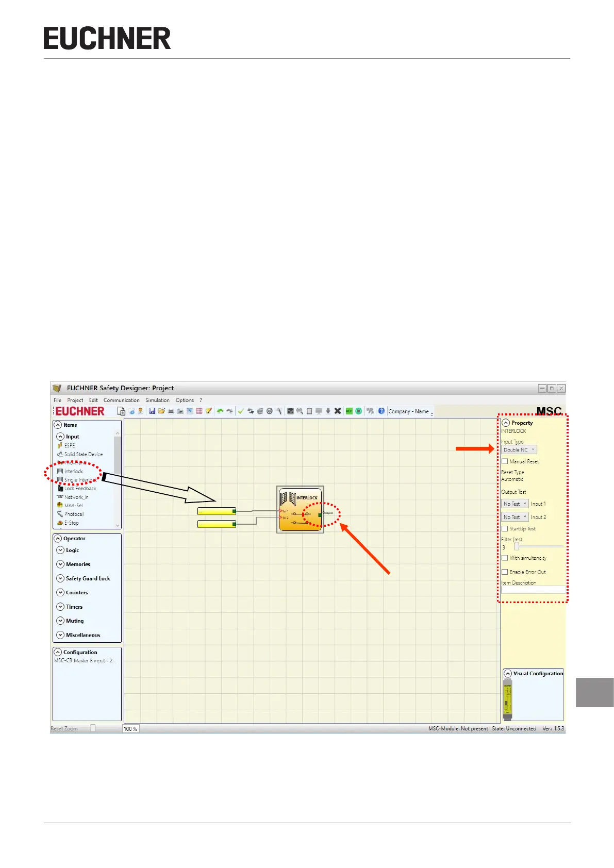Click the MSC-CB Master configuration entry
Screen dimensions: 614x868
[85, 660]
